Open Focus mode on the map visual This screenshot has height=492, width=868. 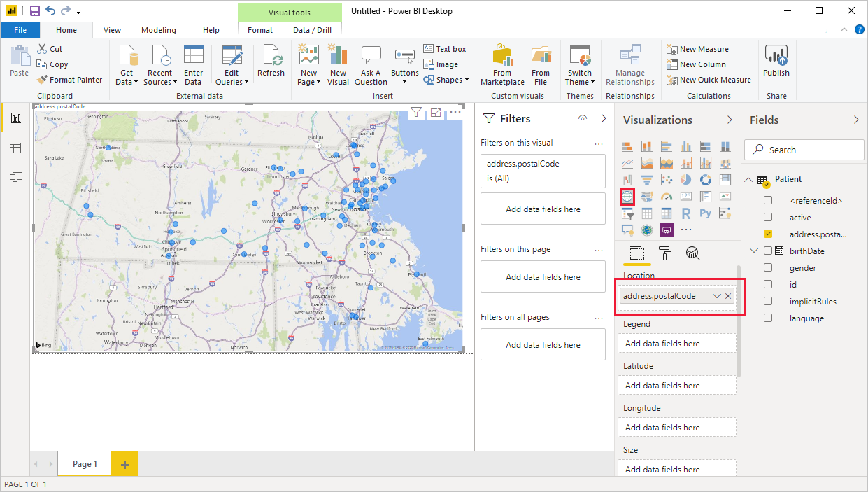[436, 112]
